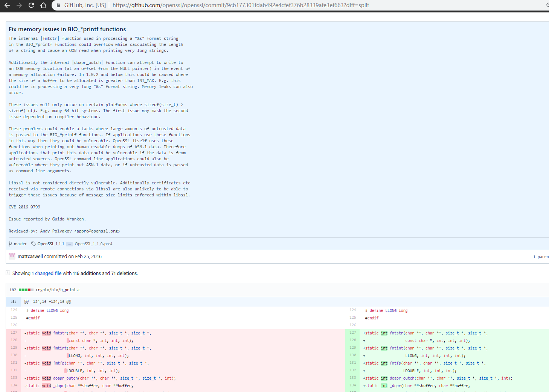Click the browser forward arrow
This screenshot has height=392, width=549.
click(x=19, y=5)
